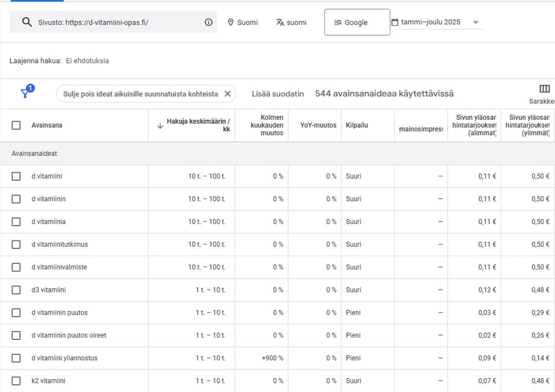Check the k2 vitamiini row checkbox

(16, 380)
